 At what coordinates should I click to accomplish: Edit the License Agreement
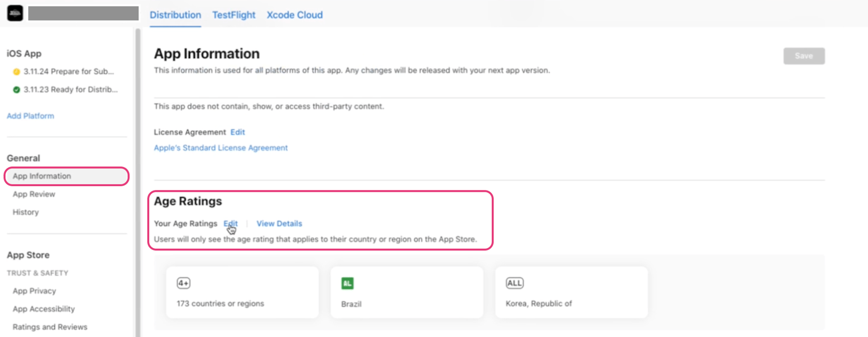click(238, 132)
